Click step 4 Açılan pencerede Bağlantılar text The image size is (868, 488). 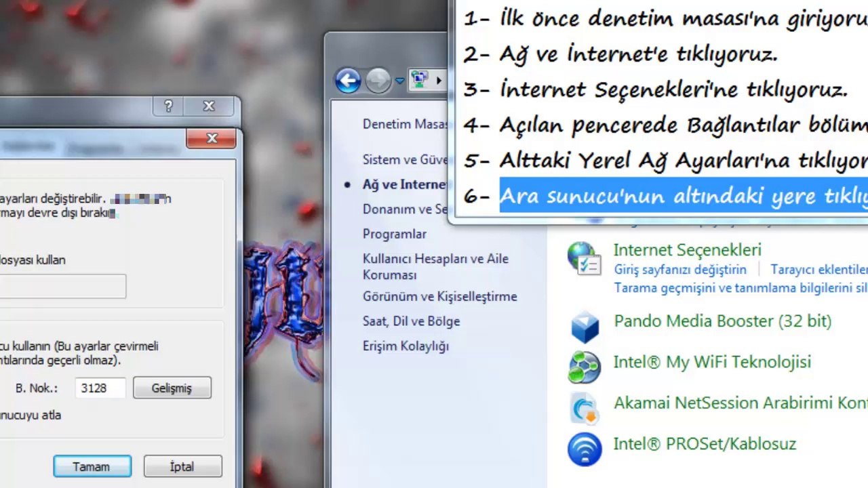click(x=684, y=125)
